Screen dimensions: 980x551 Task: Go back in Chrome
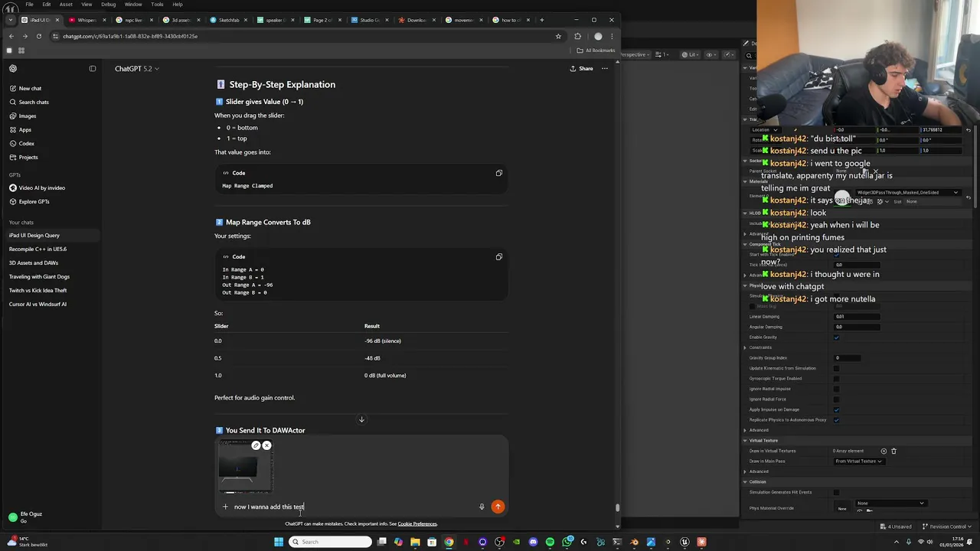(11, 36)
